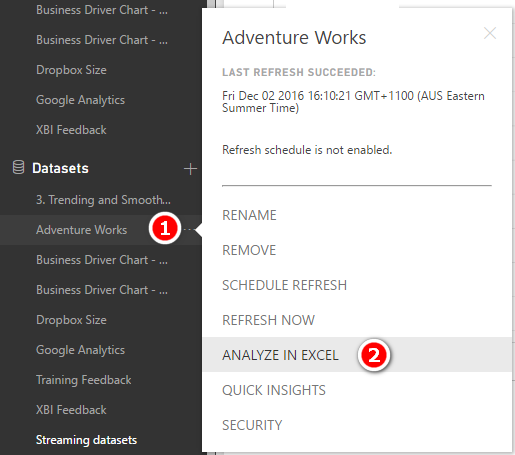
Task: Open the ellipsis menu beside Adventure Works
Action: pyautogui.click(x=189, y=230)
